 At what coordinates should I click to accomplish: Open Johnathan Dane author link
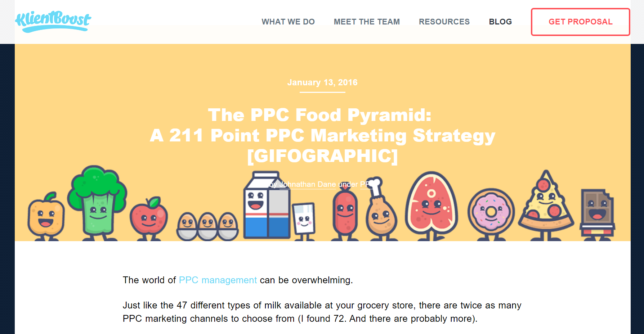point(308,184)
